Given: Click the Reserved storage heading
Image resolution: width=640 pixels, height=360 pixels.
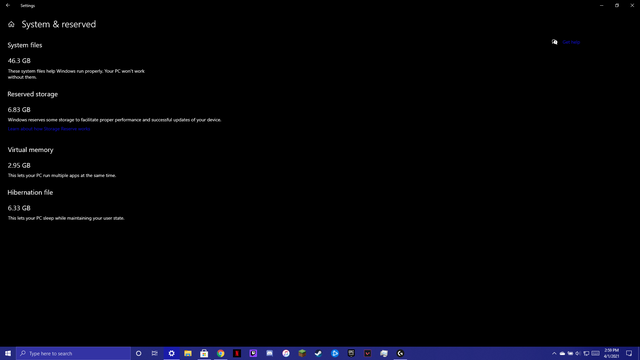Looking at the screenshot, I should pos(33,94).
